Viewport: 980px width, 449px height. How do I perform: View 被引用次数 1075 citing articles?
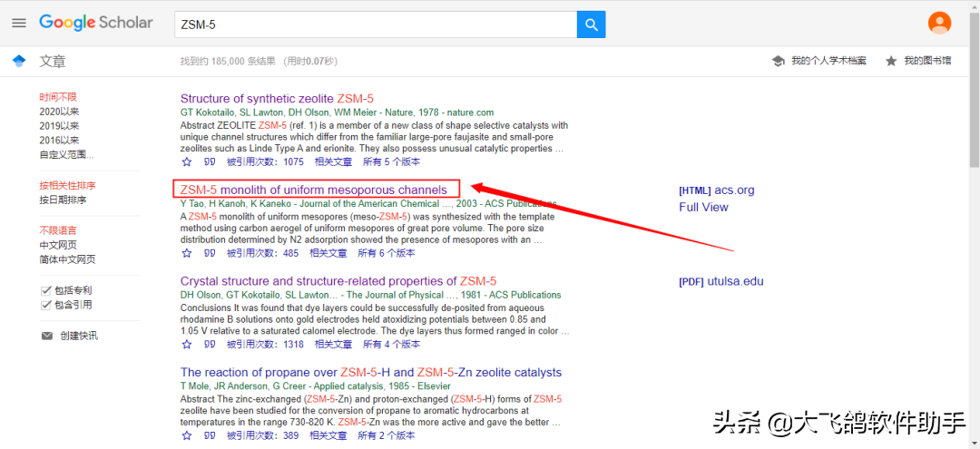(x=265, y=161)
